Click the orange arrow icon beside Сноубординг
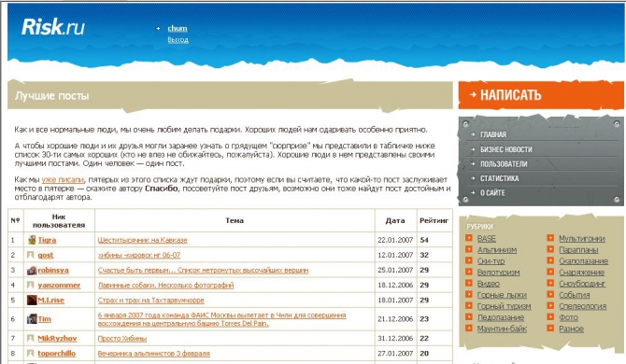 click(550, 283)
